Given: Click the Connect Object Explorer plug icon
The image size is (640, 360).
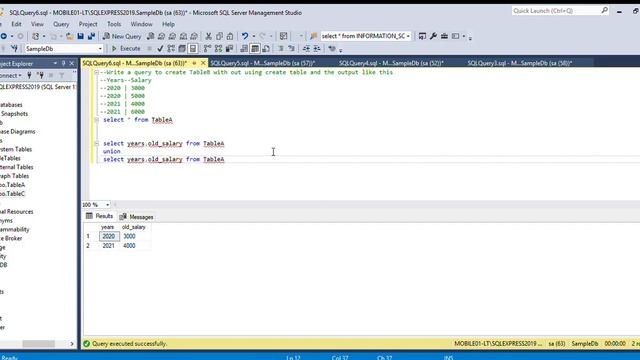Looking at the screenshot, I should point(29,76).
